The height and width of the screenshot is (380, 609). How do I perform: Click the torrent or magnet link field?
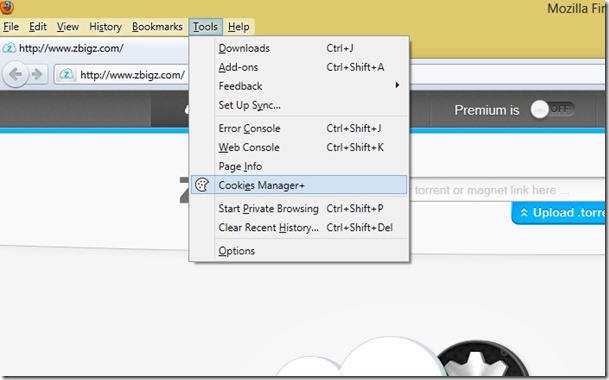point(506,190)
